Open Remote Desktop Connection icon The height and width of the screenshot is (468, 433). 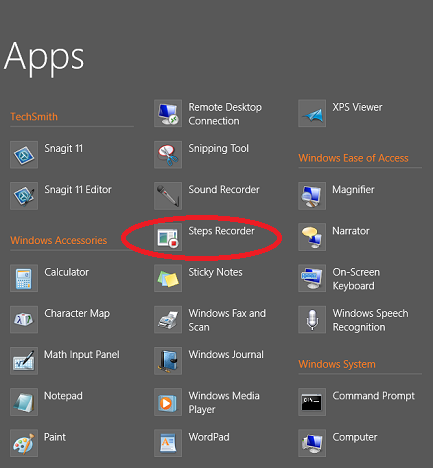[x=168, y=113]
